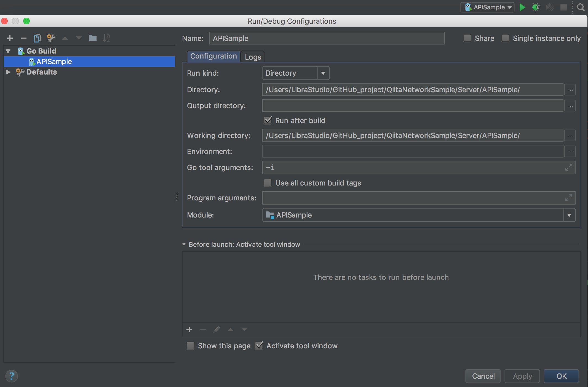The width and height of the screenshot is (588, 387).
Task: Run the APISample configuration with the green arrow
Action: (522, 7)
